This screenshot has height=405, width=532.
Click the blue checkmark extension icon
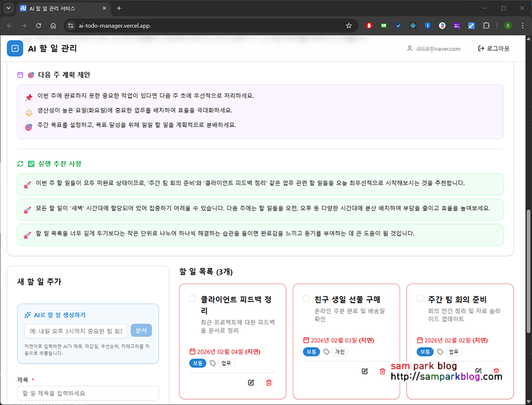tap(398, 25)
